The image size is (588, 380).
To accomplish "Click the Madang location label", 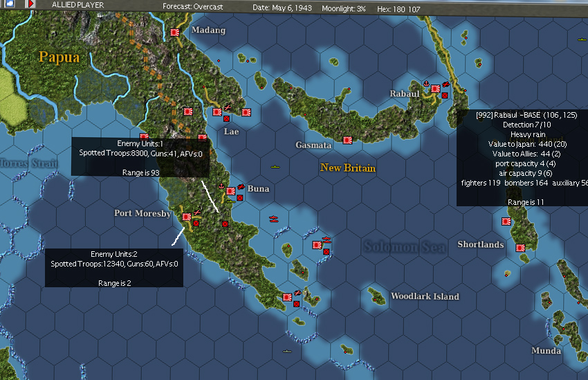I will [x=208, y=30].
